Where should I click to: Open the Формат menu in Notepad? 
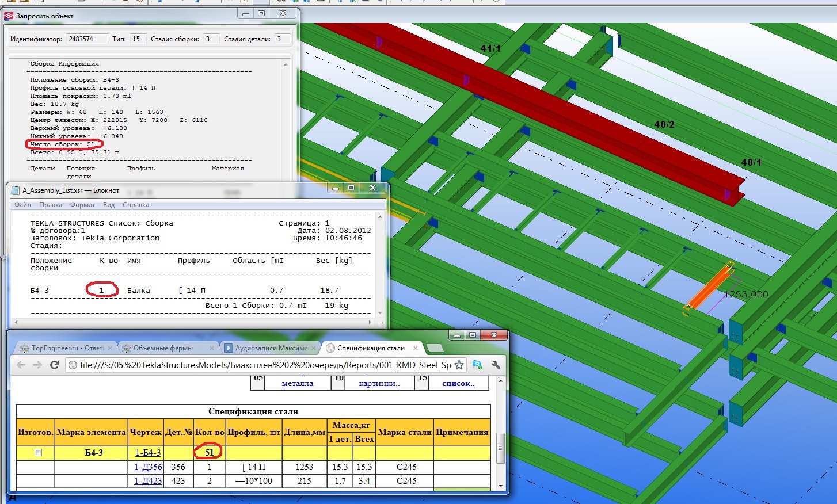[82, 205]
